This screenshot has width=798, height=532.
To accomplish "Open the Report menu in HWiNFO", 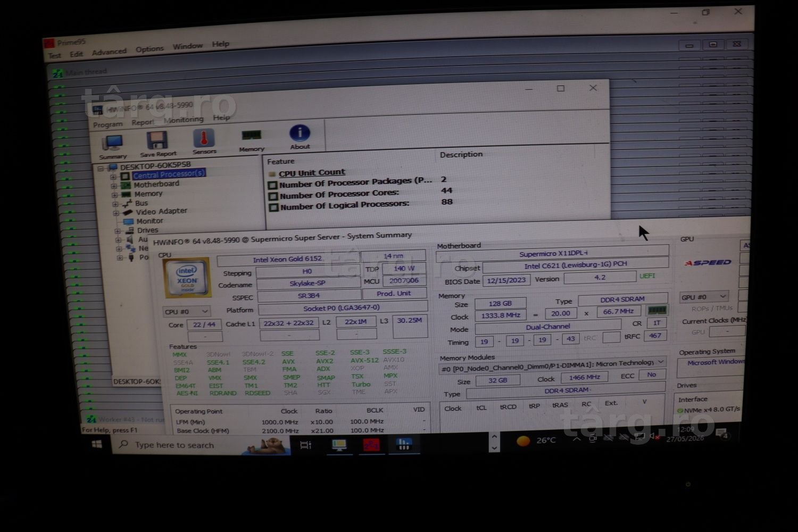I will [x=143, y=122].
